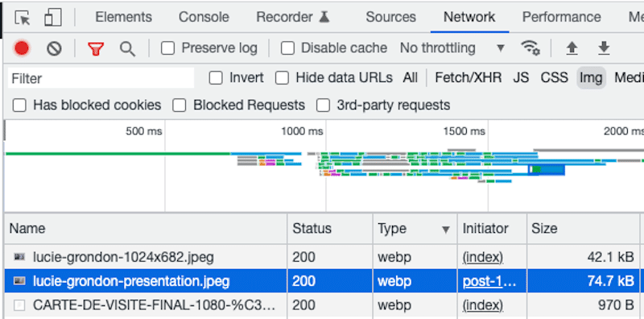
Task: Activate the inspect element picker icon
Action: click(23, 18)
